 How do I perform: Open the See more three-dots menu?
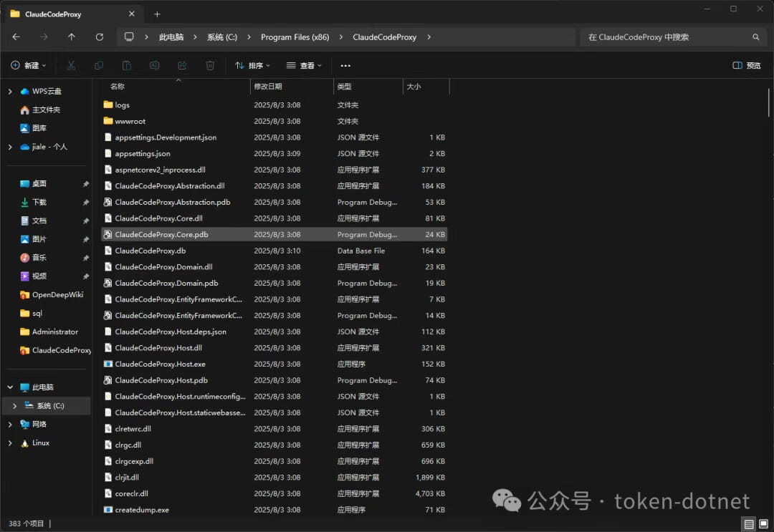(345, 66)
